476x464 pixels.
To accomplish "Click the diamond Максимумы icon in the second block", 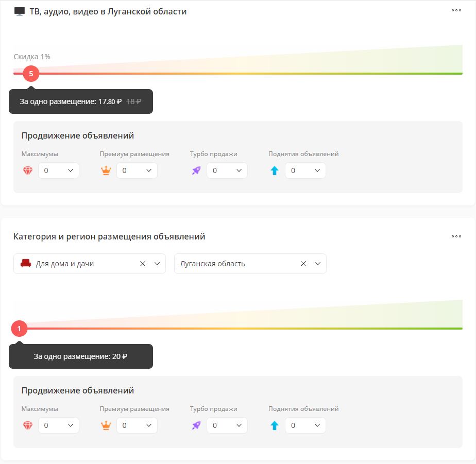I will click(28, 425).
